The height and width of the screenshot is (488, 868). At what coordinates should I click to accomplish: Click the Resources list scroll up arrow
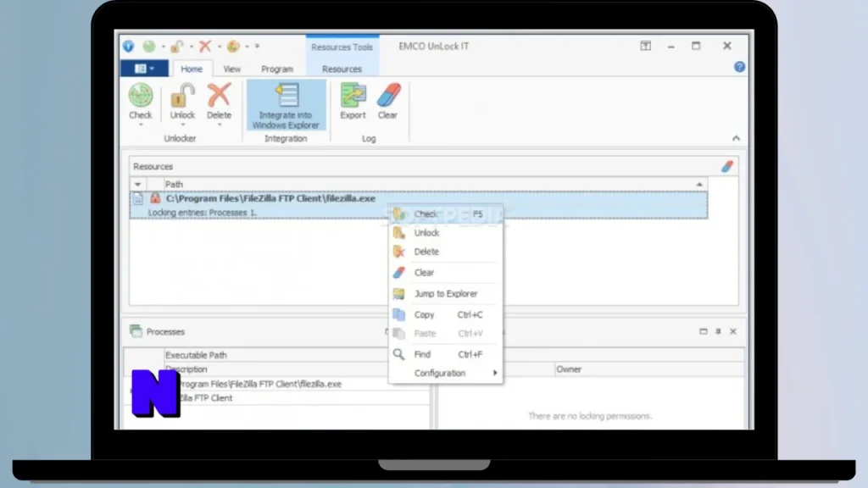(699, 184)
